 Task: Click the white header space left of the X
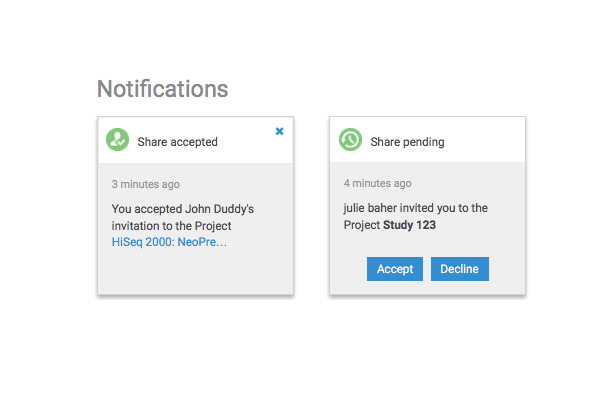[246, 140]
